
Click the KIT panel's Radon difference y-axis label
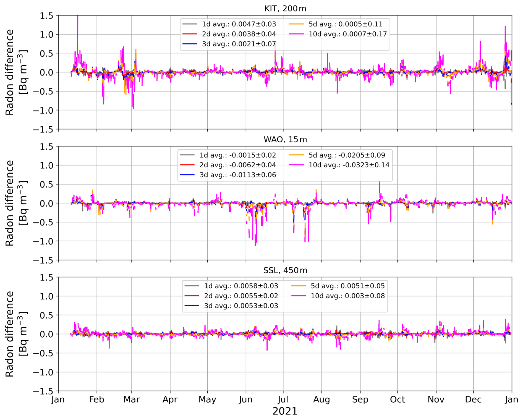pyautogui.click(x=16, y=72)
